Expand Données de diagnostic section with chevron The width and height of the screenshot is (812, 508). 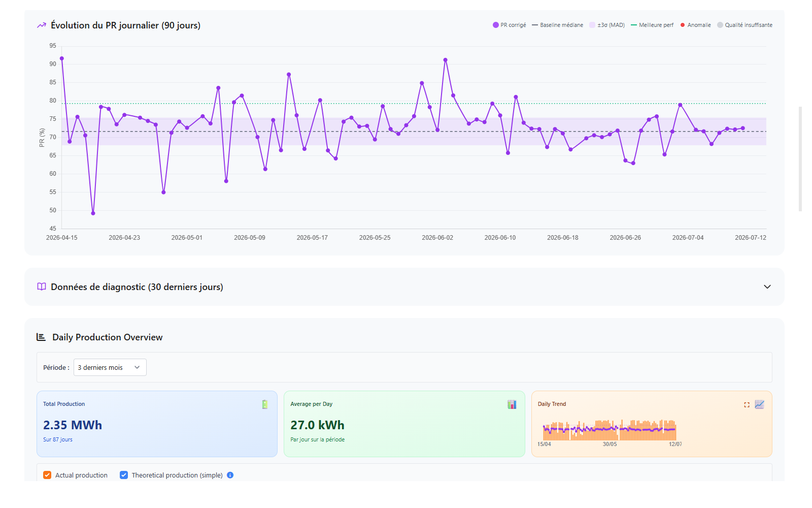click(x=767, y=287)
